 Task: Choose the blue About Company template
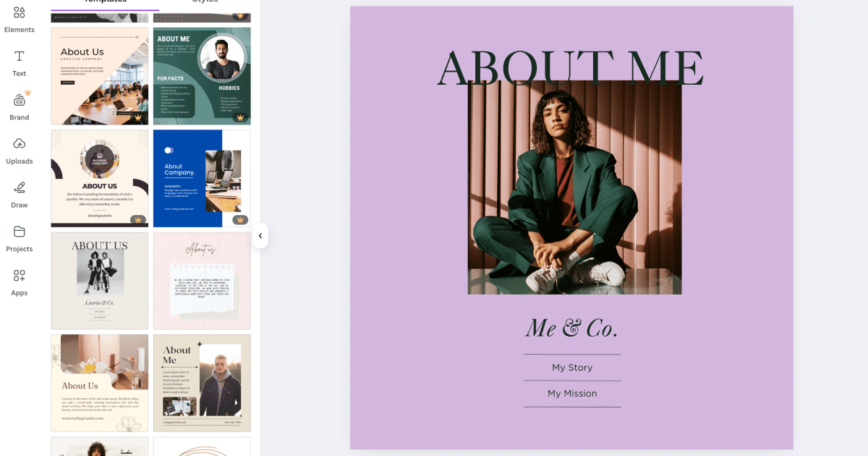tap(202, 178)
